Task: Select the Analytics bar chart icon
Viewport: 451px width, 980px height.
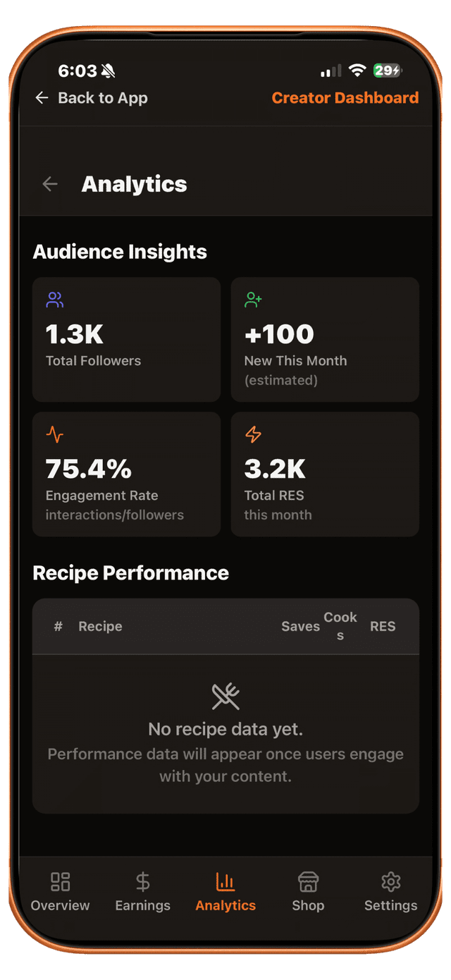Action: point(225,881)
